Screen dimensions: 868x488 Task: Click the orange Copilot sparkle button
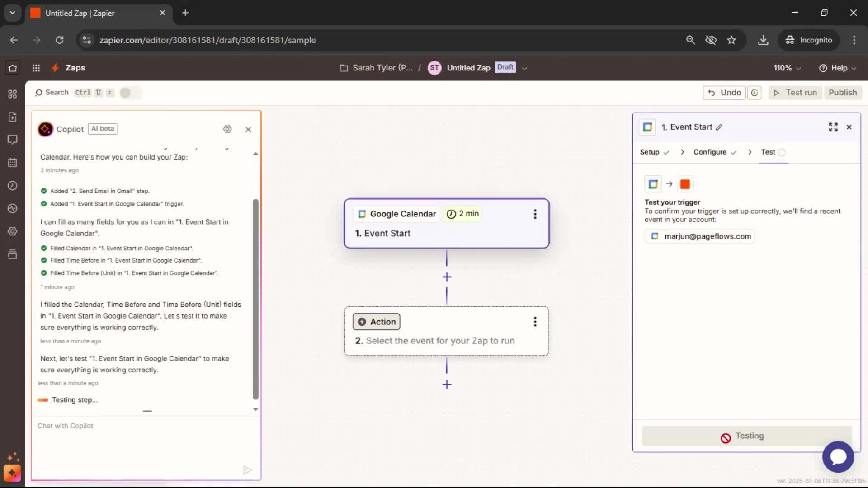coord(12,473)
